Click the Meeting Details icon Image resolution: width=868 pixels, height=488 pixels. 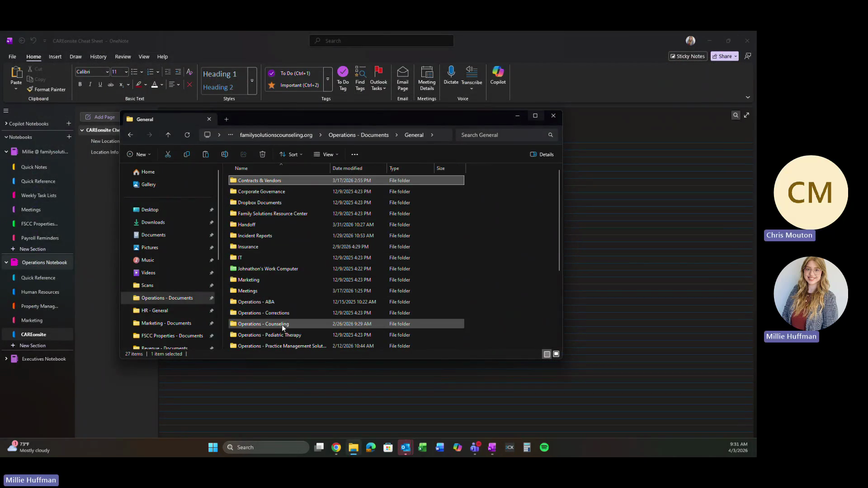point(427,78)
